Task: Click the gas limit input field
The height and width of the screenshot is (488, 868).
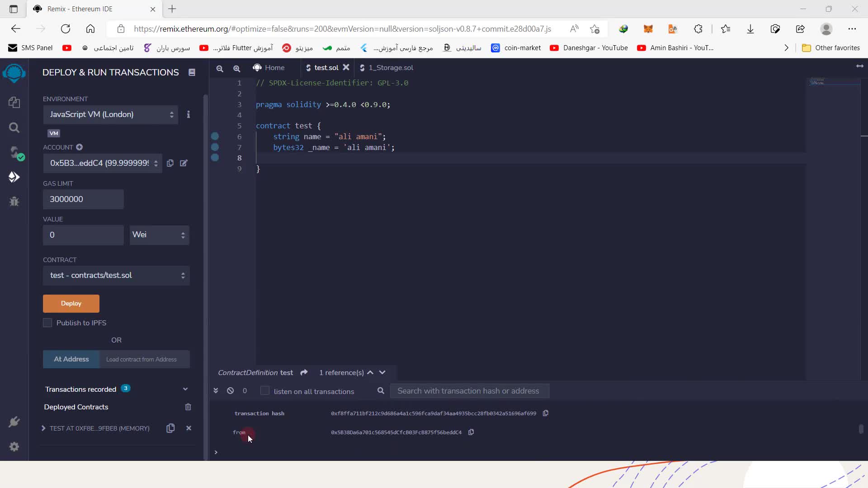Action: tap(83, 199)
